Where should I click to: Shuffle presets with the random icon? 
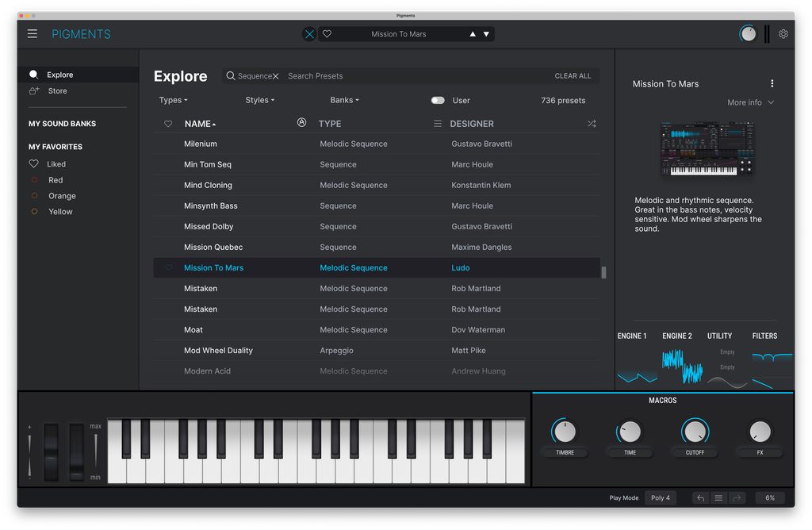tap(592, 124)
